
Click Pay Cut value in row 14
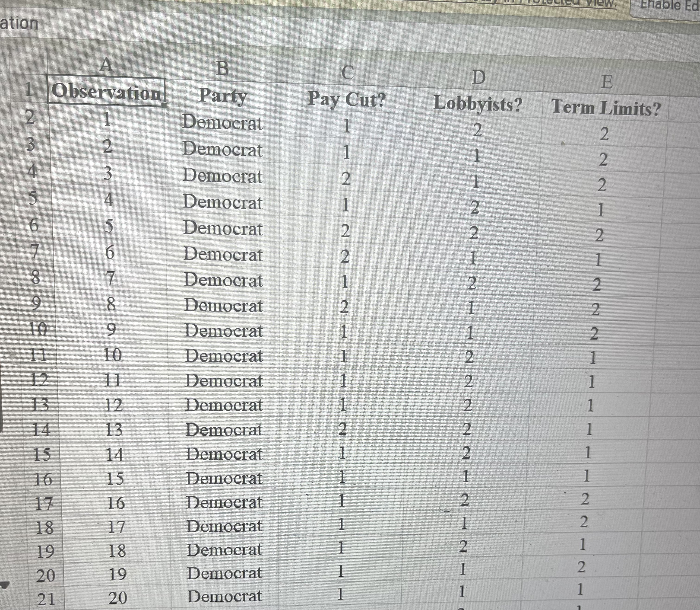click(x=342, y=429)
